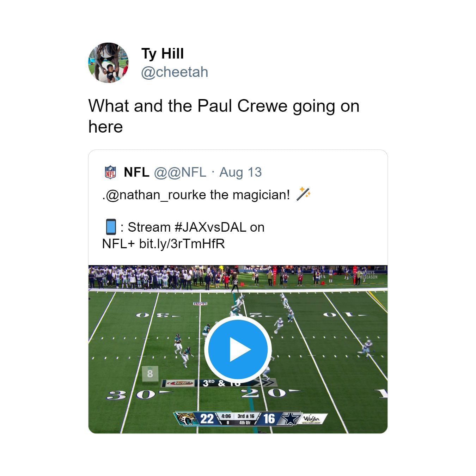The image size is (476, 476).
Task: Click the @@NFL handle text
Action: [180, 172]
